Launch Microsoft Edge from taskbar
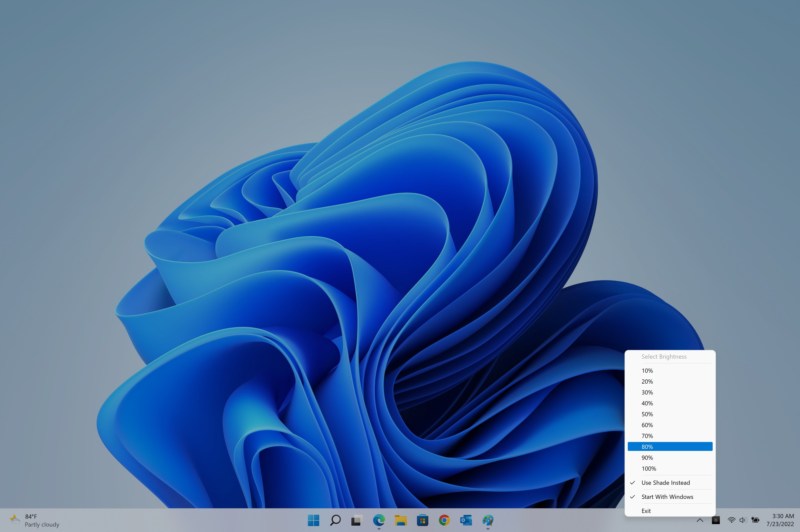This screenshot has width=800, height=532. (x=379, y=520)
